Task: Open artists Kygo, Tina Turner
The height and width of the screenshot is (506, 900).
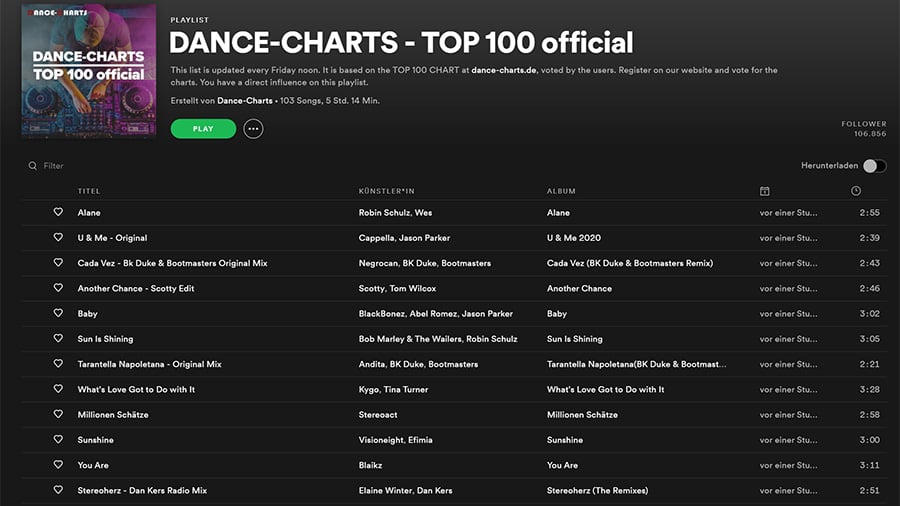Action: pos(393,390)
